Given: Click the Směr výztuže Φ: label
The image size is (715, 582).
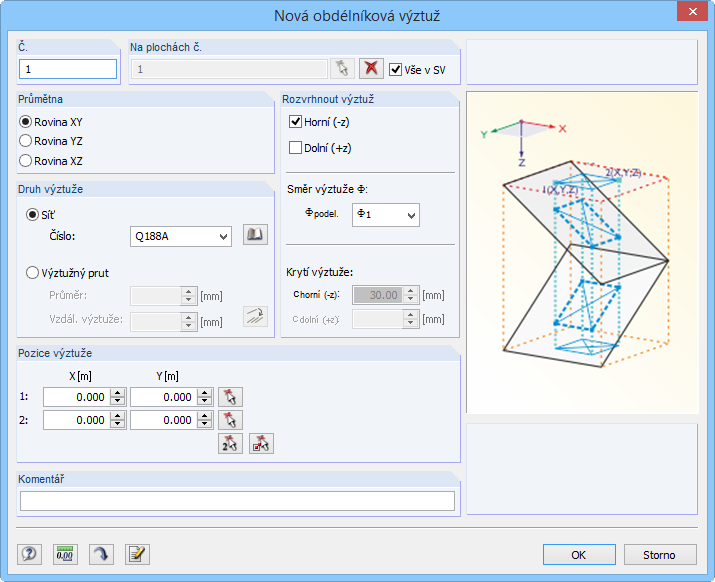Looking at the screenshot, I should pos(327,189).
